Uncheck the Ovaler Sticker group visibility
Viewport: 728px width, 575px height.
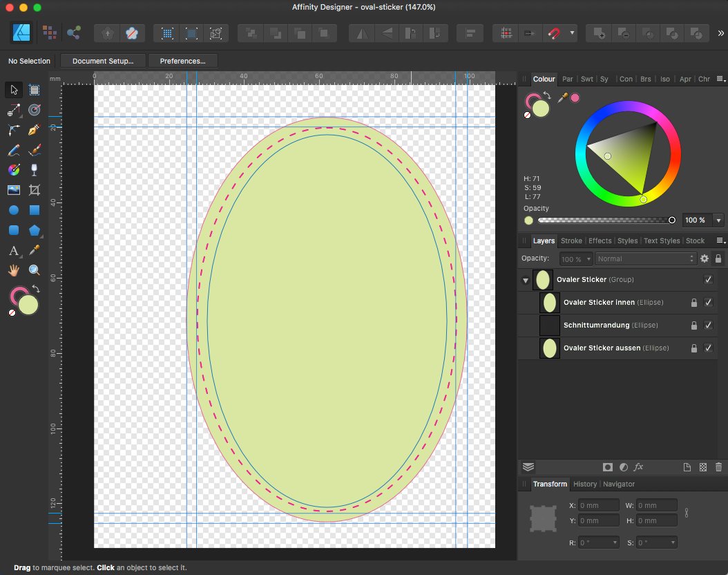(x=708, y=279)
